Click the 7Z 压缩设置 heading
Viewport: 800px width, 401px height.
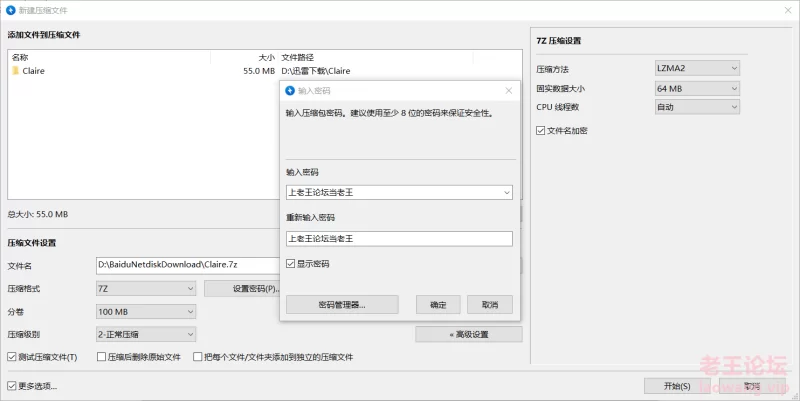(x=559, y=40)
